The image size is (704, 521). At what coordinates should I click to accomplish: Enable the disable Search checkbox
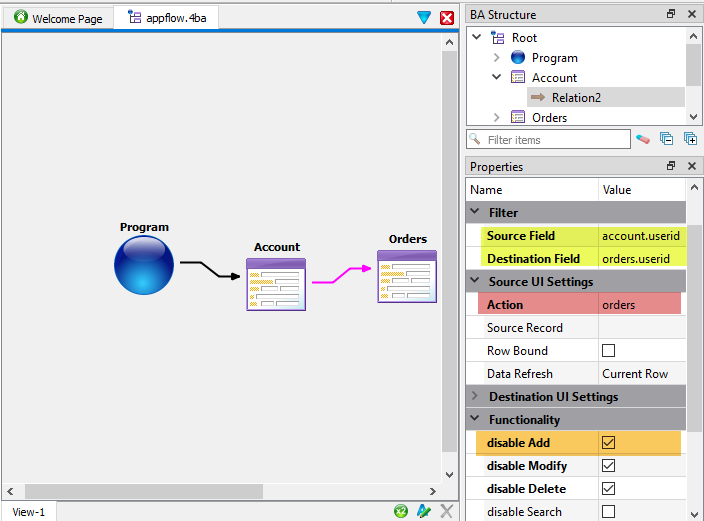(608, 512)
